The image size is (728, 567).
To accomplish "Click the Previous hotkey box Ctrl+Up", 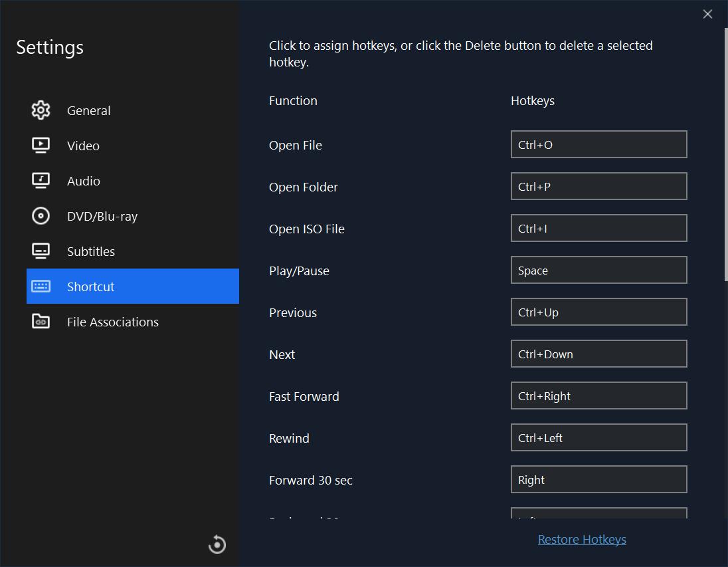I will [x=598, y=312].
